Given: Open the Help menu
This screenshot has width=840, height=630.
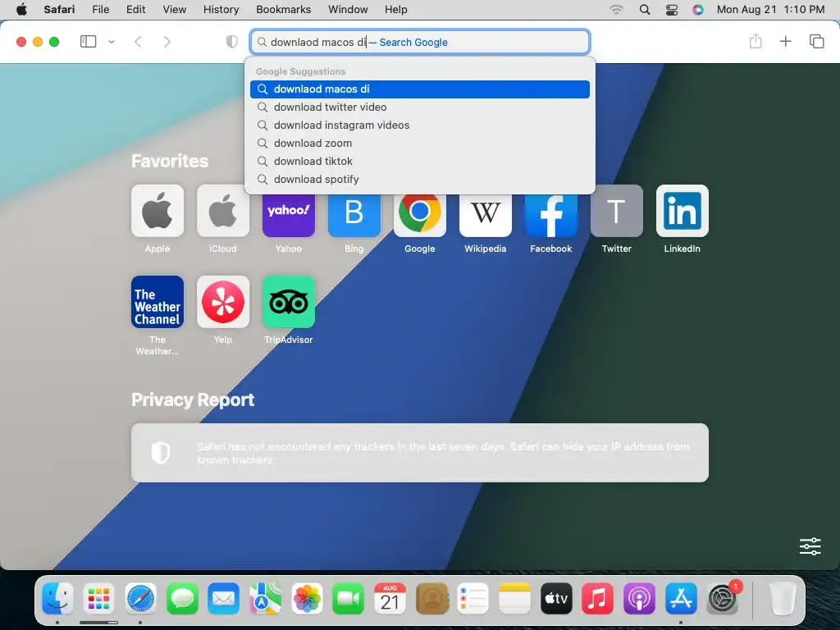Looking at the screenshot, I should tap(396, 9).
